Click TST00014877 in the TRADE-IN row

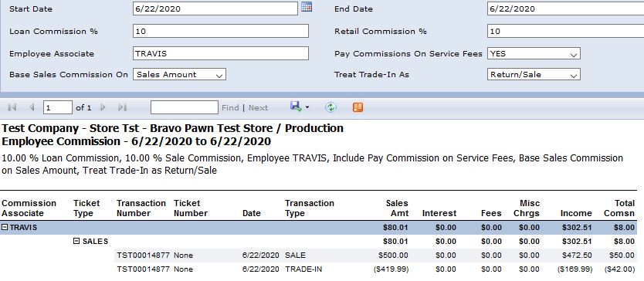[x=144, y=269]
